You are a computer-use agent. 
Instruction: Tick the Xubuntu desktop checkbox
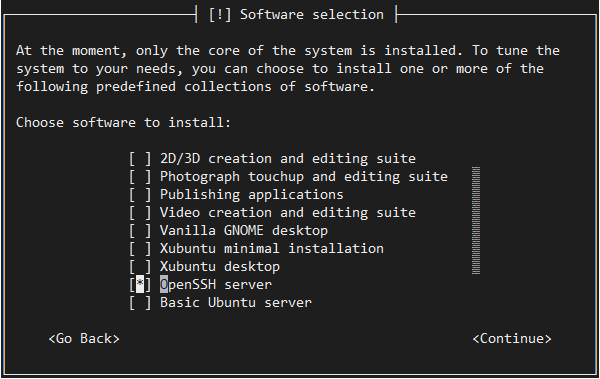tap(140, 266)
